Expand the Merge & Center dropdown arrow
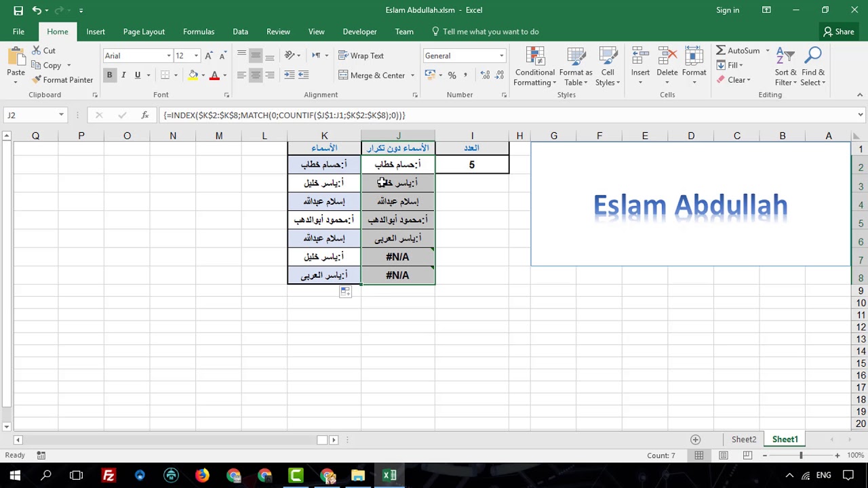This screenshot has height=488, width=868. pyautogui.click(x=412, y=75)
